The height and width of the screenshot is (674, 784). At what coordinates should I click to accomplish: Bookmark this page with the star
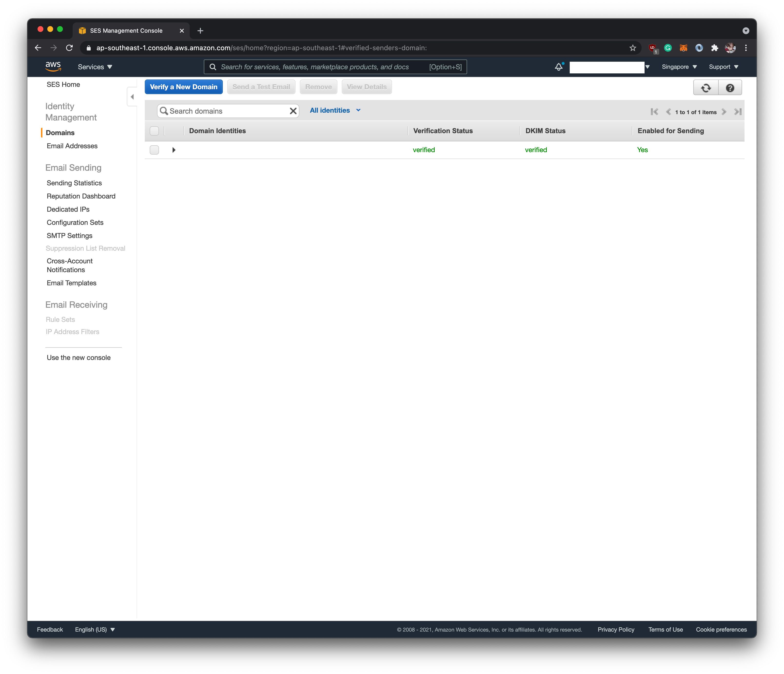point(633,48)
